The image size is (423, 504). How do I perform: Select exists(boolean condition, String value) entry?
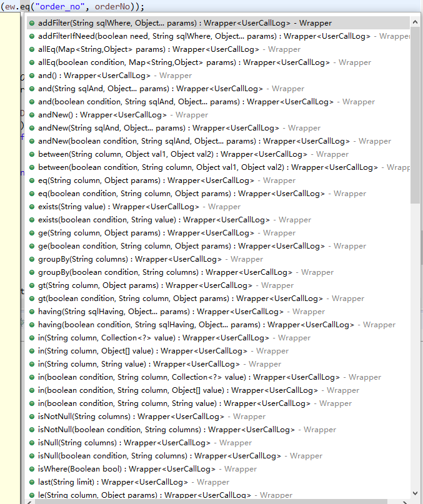[x=218, y=220]
